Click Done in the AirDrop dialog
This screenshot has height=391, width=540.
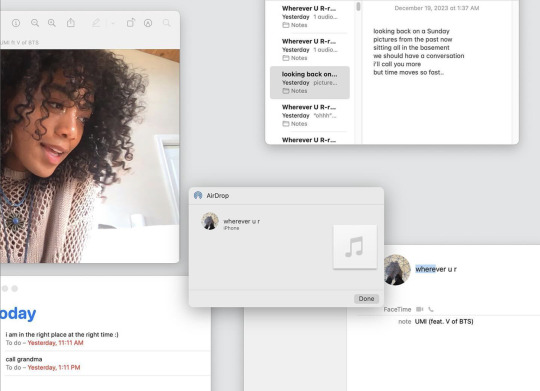pos(366,299)
